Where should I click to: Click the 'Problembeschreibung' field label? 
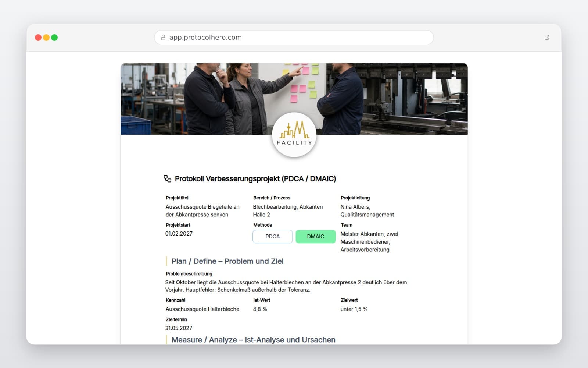click(189, 274)
